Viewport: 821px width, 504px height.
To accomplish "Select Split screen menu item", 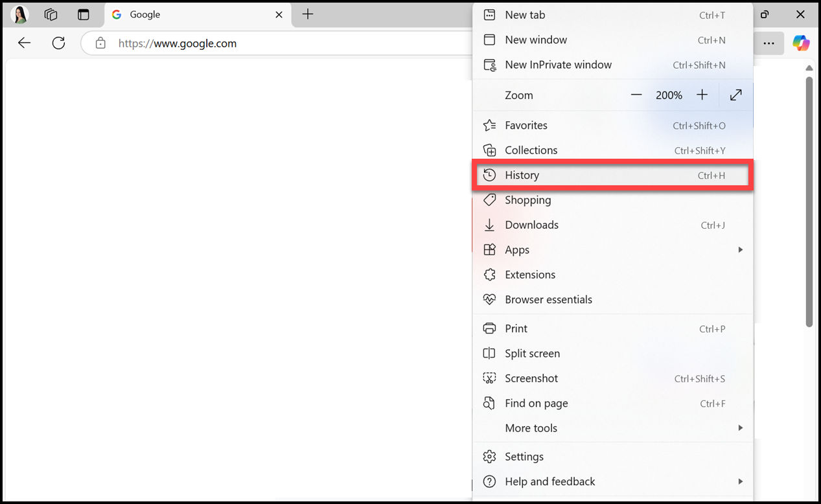I will tap(613, 354).
